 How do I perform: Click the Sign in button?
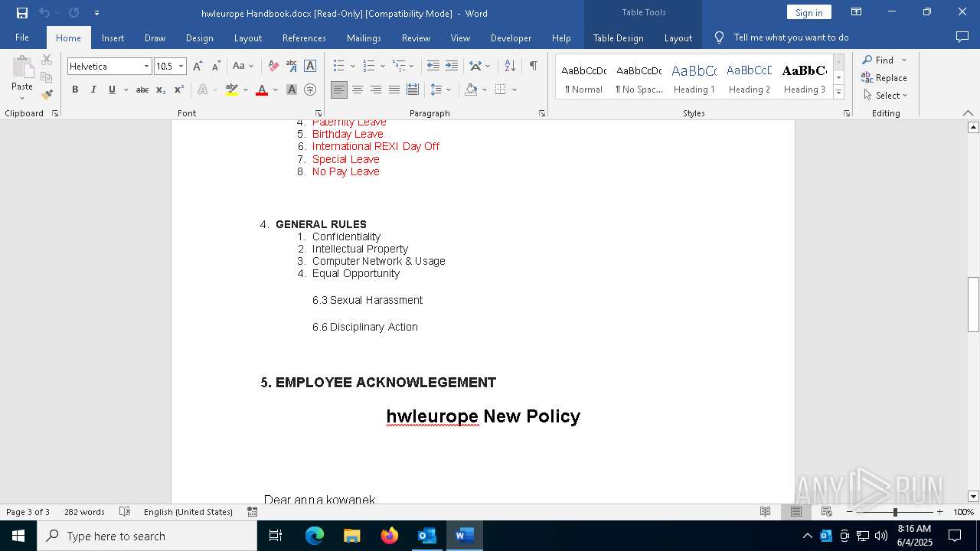(808, 12)
